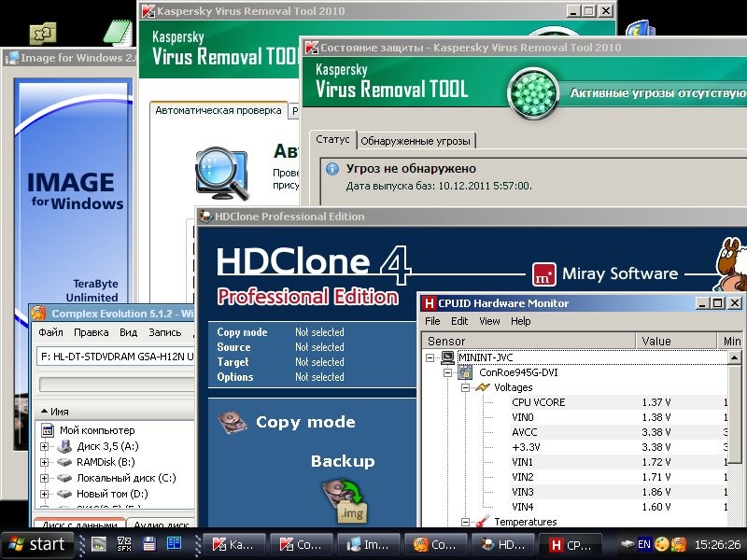Collapse the Temperatures node
747x560 pixels.
pos(465,522)
